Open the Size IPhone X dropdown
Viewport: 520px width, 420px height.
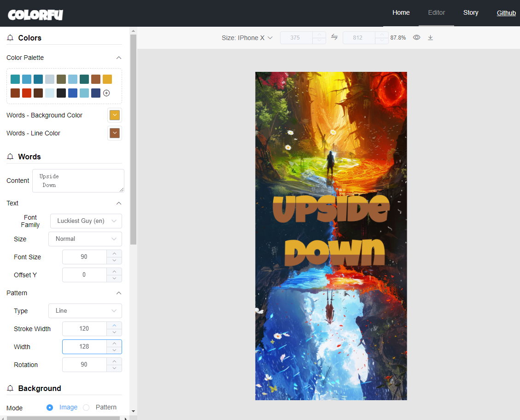pos(247,38)
